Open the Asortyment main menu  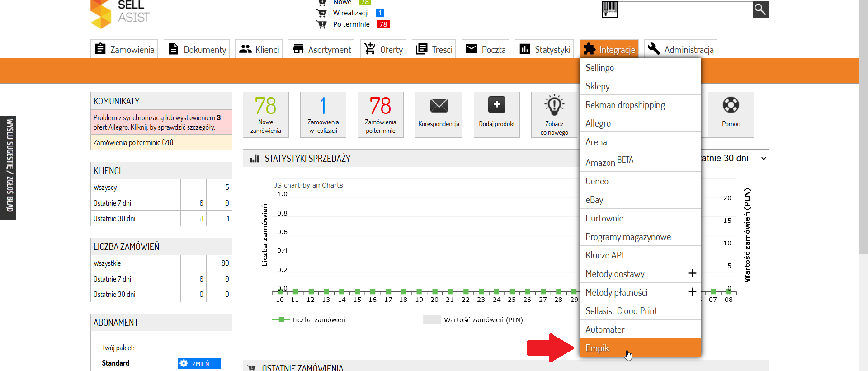click(x=321, y=49)
